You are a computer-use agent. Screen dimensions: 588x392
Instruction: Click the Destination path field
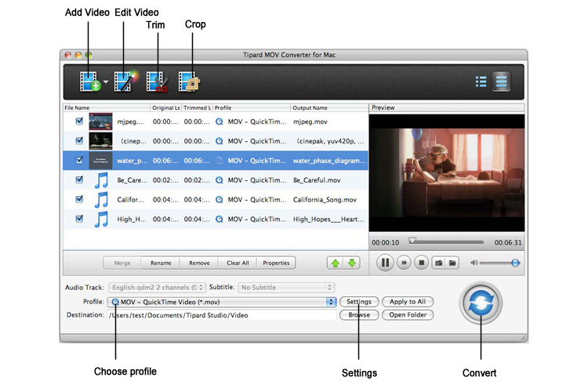pyautogui.click(x=222, y=315)
